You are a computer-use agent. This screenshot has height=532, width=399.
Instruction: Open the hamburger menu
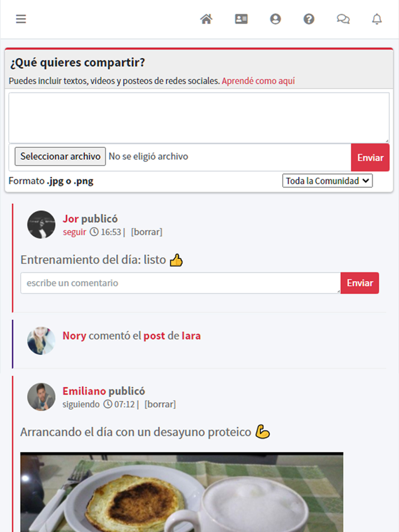click(21, 19)
